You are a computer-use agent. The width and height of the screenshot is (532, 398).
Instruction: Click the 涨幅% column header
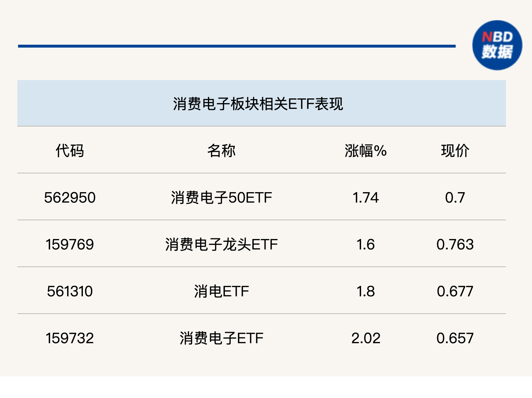[365, 151]
